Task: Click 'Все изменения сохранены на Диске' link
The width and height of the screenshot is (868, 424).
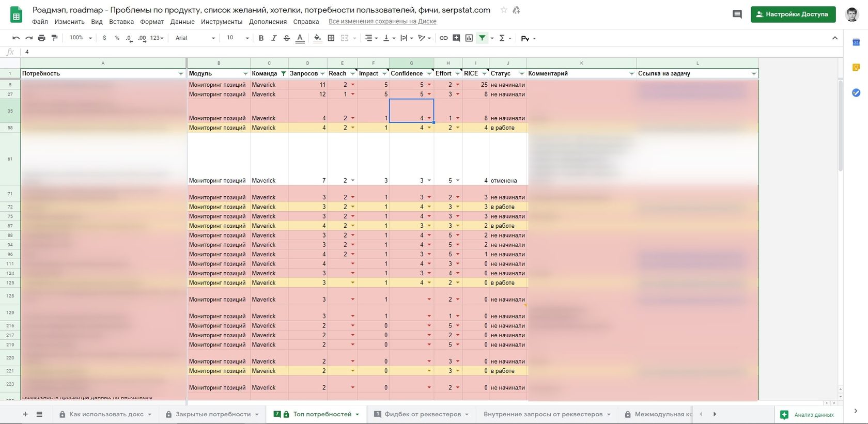Action: (382, 22)
